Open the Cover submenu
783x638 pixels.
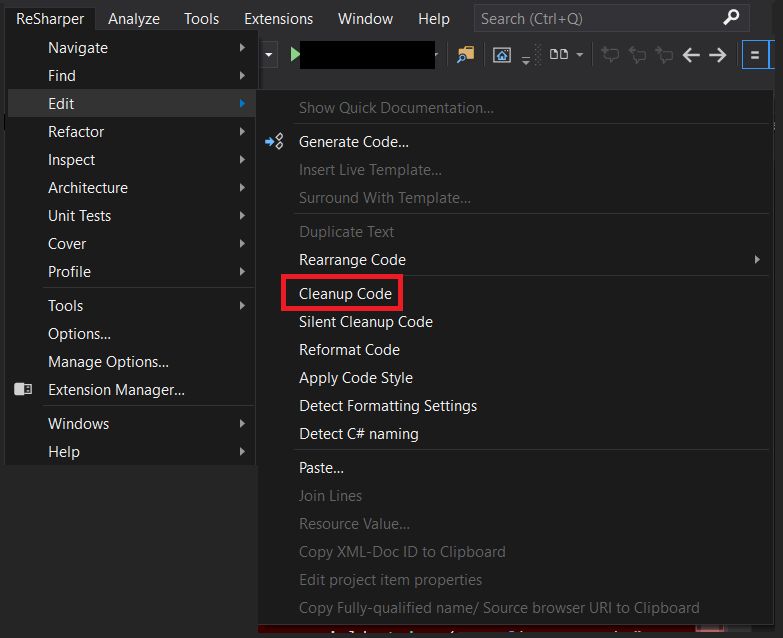[x=132, y=243]
